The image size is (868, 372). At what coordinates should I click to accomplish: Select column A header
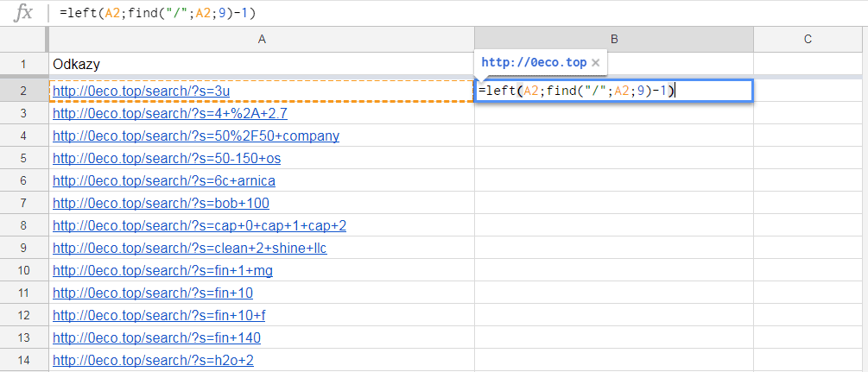coord(261,39)
